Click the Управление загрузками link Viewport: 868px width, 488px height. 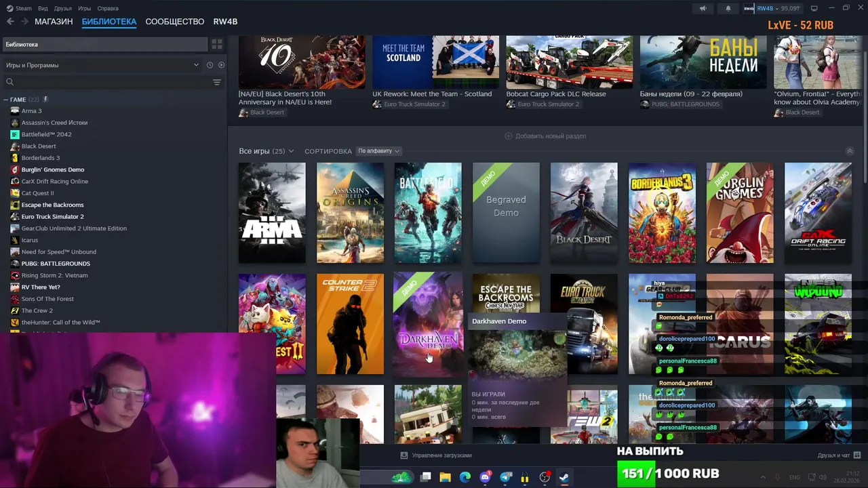point(441,455)
